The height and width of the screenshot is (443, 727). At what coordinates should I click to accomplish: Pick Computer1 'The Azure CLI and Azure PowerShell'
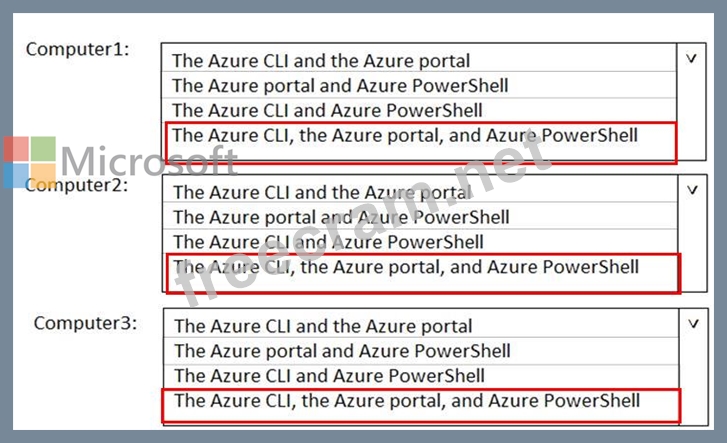tap(327, 110)
